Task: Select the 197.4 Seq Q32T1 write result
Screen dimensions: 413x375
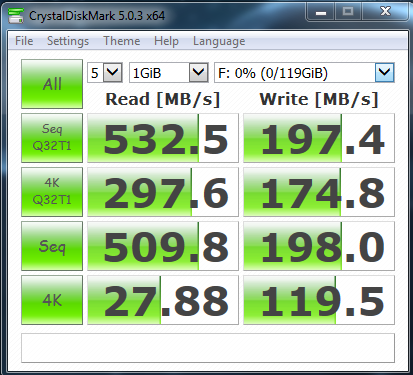Action: pyautogui.click(x=319, y=138)
